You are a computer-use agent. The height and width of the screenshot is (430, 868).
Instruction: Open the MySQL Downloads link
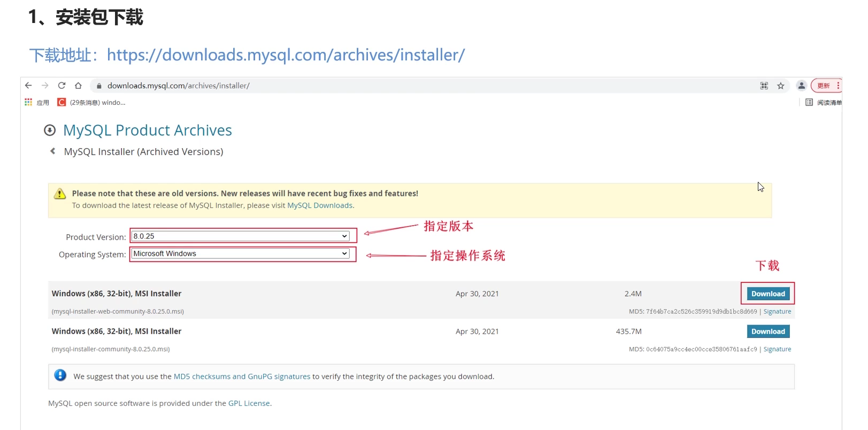320,205
